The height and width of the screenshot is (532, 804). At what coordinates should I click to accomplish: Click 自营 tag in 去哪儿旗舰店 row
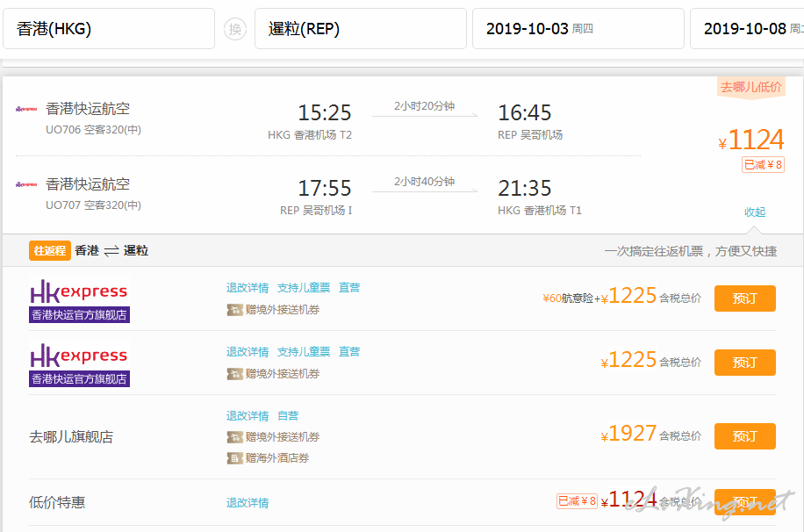288,416
